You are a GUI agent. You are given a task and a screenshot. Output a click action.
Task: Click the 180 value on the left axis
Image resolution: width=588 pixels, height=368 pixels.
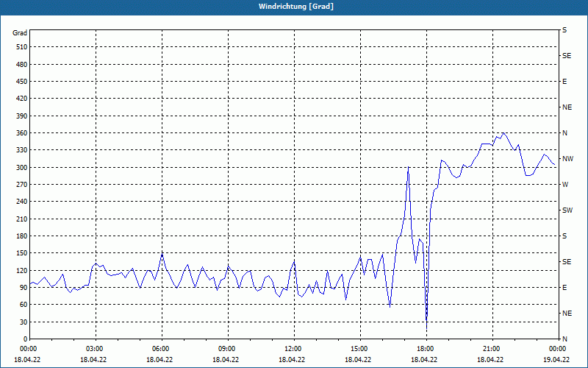[x=22, y=236]
